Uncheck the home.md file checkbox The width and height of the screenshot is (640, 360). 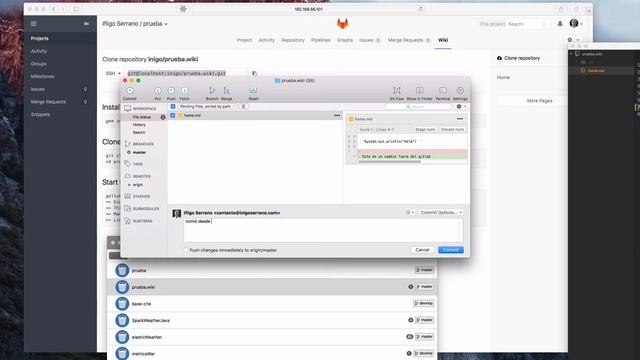tap(173, 116)
